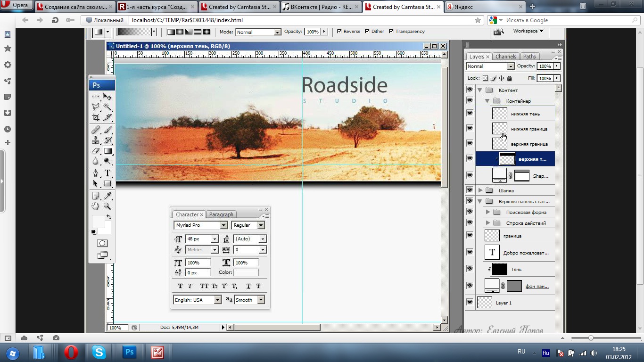Image resolution: width=644 pixels, height=362 pixels.
Task: Hide the Layer 1 layer
Action: pos(470,302)
